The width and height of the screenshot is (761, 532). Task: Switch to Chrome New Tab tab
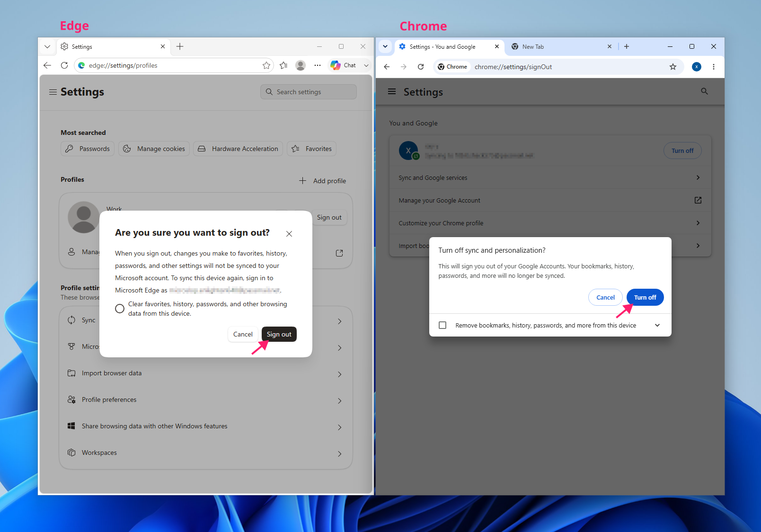561,46
